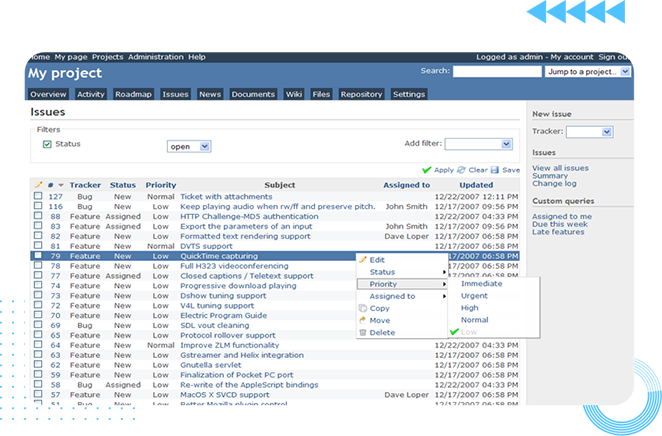Check the box for issue 64
The width and height of the screenshot is (662, 436).
38,344
